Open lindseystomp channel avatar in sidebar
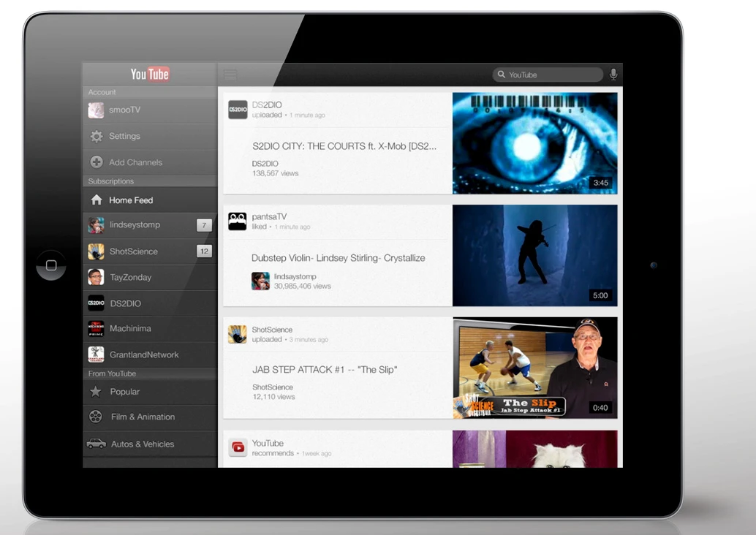 (x=96, y=225)
